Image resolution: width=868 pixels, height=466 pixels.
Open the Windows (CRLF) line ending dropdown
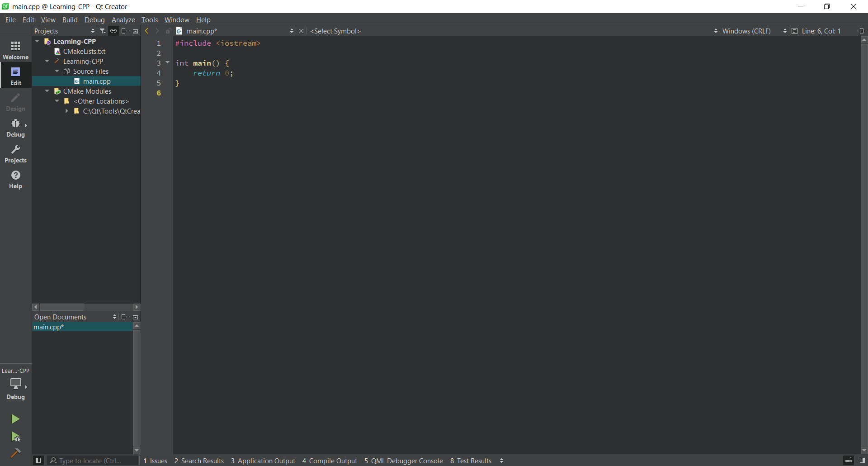754,31
